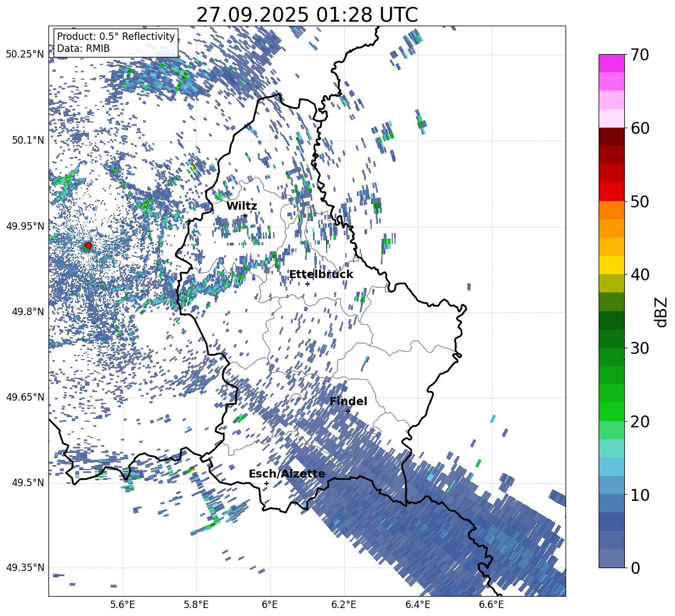The width and height of the screenshot is (675, 616).
Task: Click the dark maroon colorbar segment below 60
Action: [611, 137]
